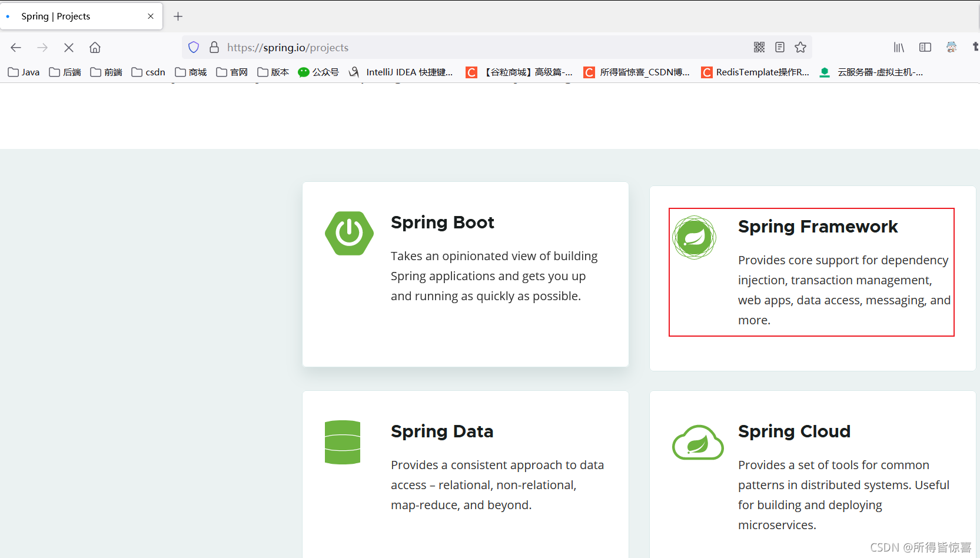The width and height of the screenshot is (980, 558).
Task: Open the Spring Data project title
Action: (442, 431)
